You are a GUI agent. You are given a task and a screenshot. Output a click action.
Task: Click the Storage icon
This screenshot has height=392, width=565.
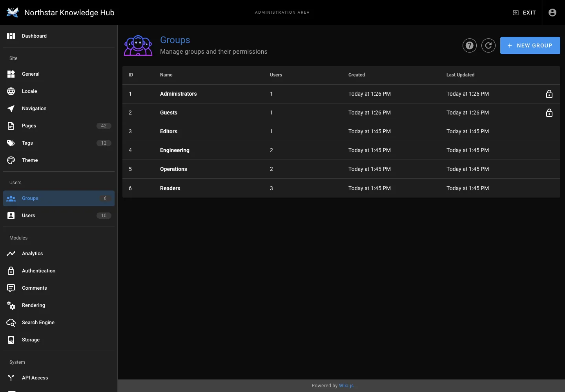(x=11, y=340)
